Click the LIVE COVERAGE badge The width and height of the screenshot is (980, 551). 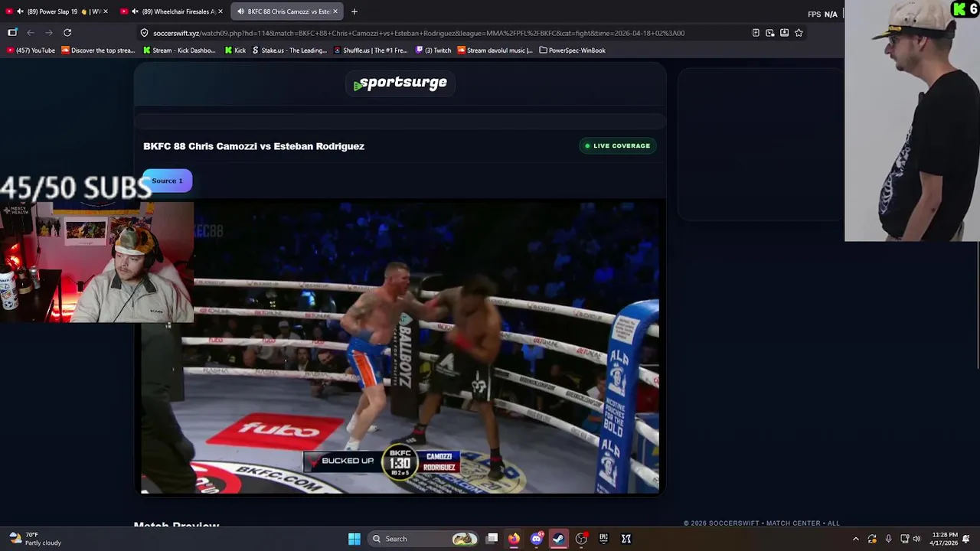pyautogui.click(x=618, y=145)
